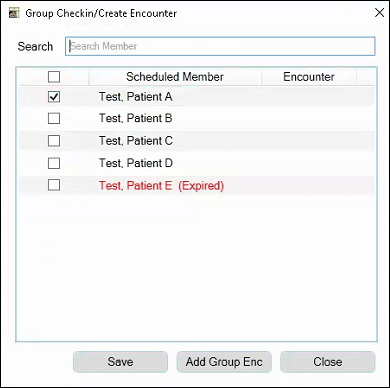The height and width of the screenshot is (388, 390).
Task: Highlight the Test, Patient D entry
Action: coord(136,163)
